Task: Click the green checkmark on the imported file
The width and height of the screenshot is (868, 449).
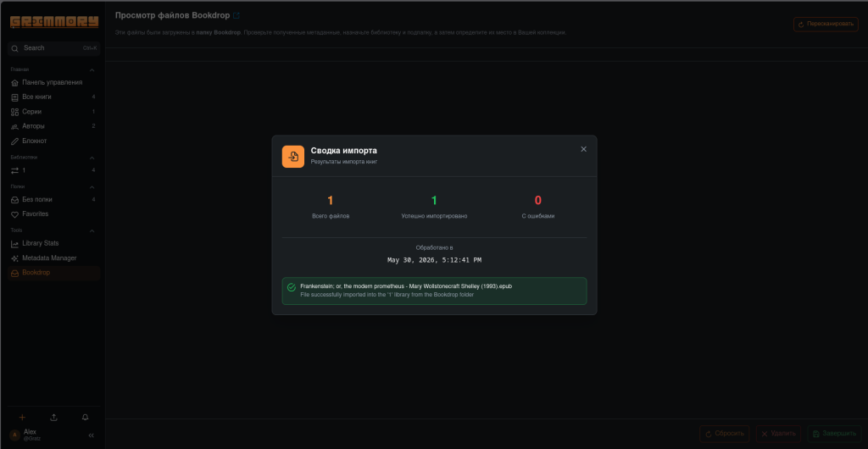Action: [x=292, y=287]
